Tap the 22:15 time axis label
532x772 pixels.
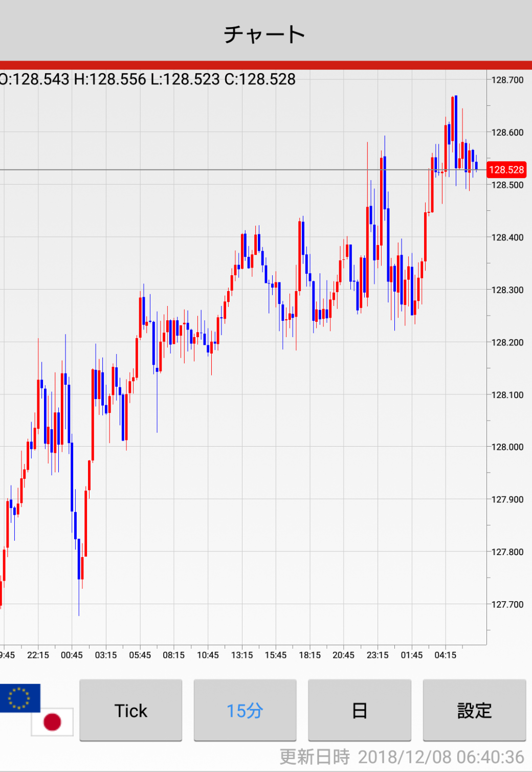tap(38, 655)
